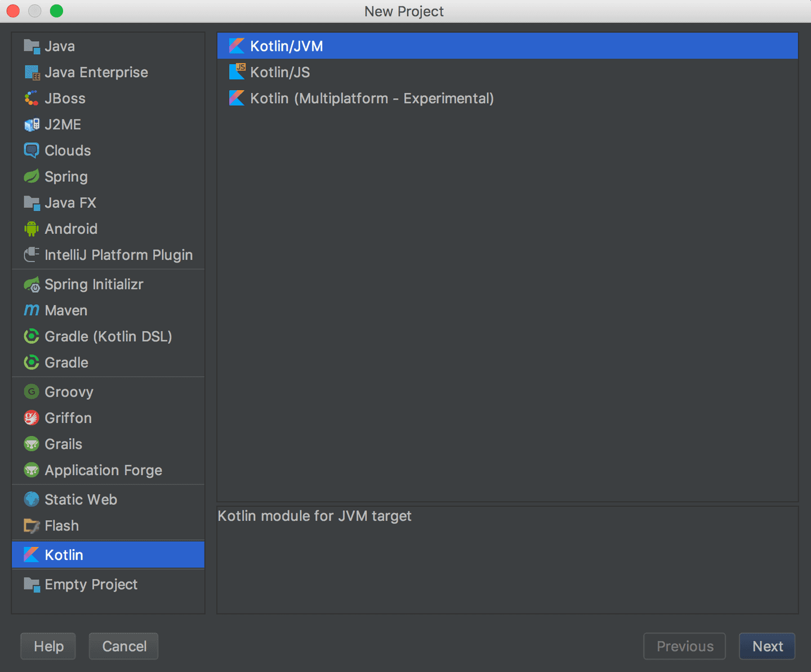
Task: Click the Maven m icon
Action: 32,310
